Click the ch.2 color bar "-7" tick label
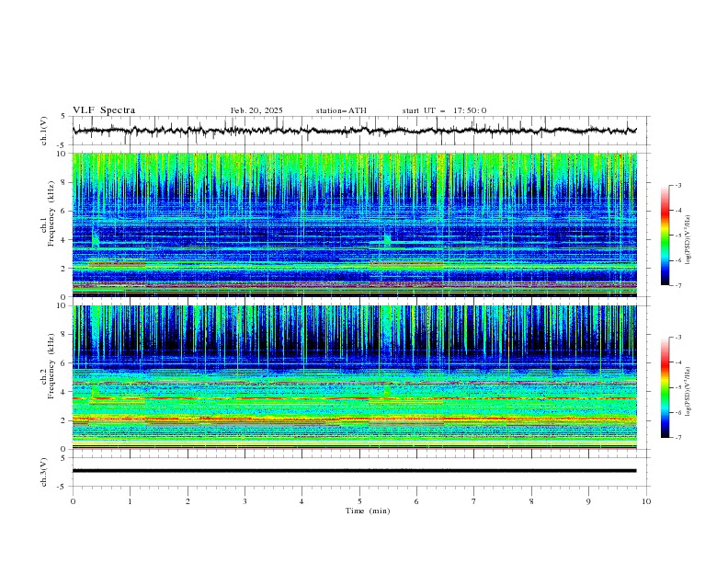Screen dimensions: 728x563 (678, 438)
